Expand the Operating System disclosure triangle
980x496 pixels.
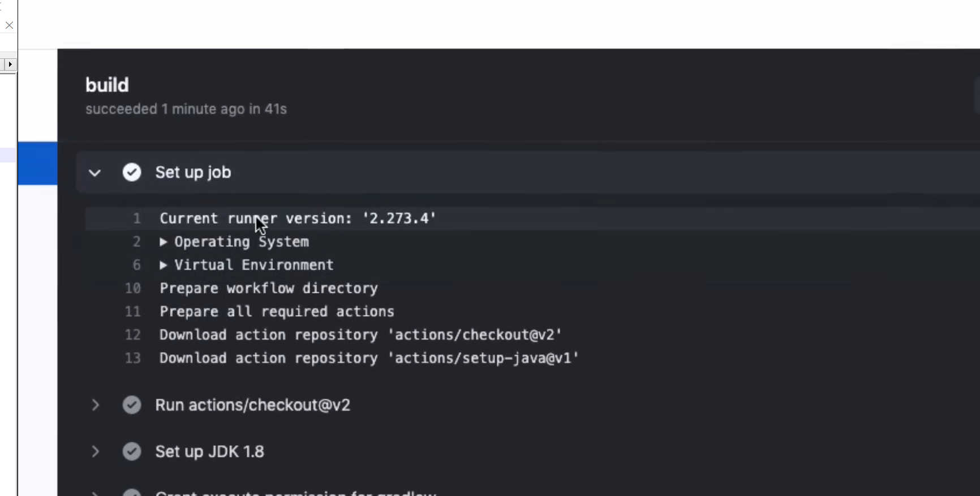pyautogui.click(x=164, y=242)
